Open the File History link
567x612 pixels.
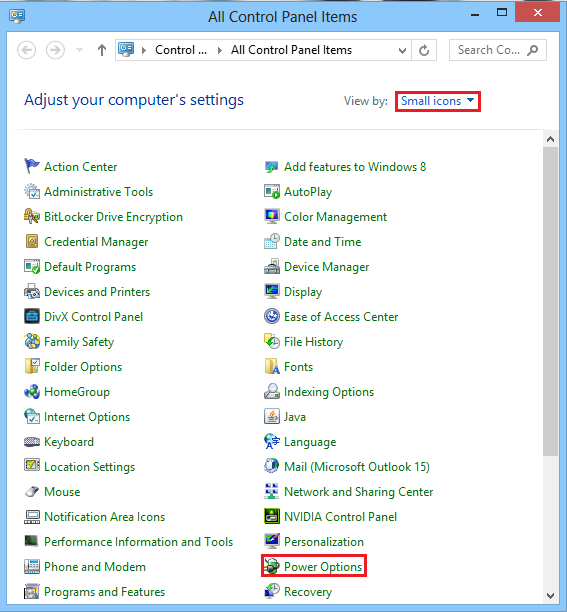click(313, 342)
